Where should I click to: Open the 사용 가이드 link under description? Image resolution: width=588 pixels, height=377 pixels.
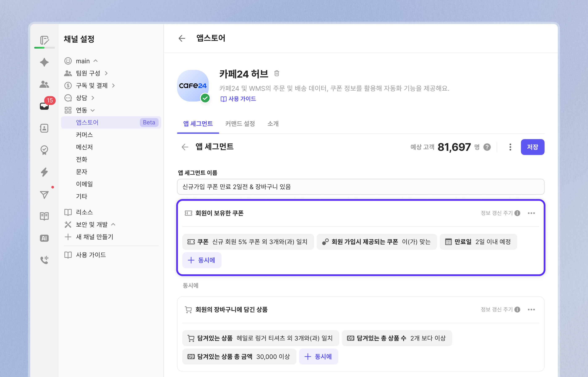(x=238, y=99)
